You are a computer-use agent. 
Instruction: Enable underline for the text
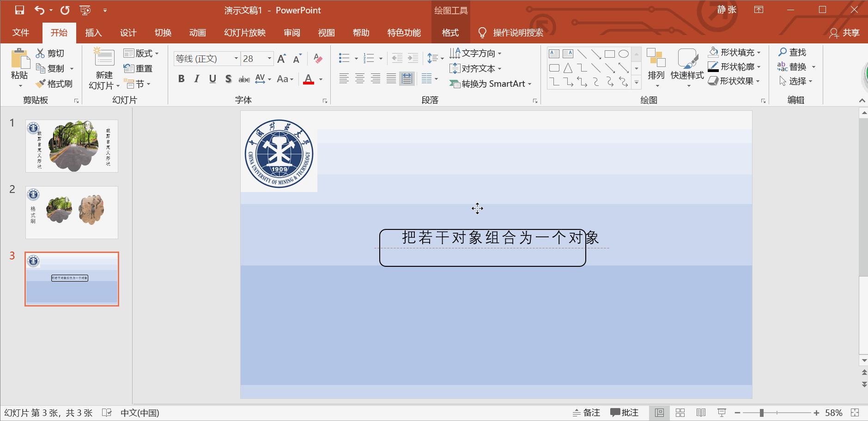pyautogui.click(x=212, y=78)
